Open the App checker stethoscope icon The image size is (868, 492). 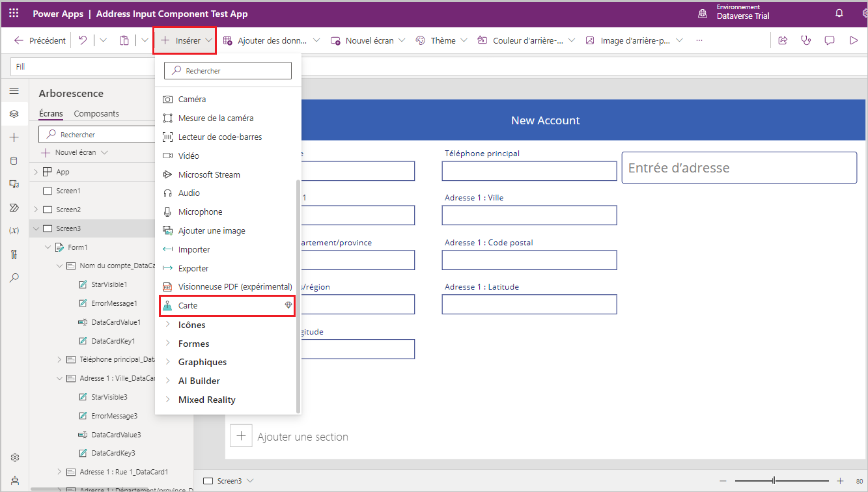click(806, 40)
